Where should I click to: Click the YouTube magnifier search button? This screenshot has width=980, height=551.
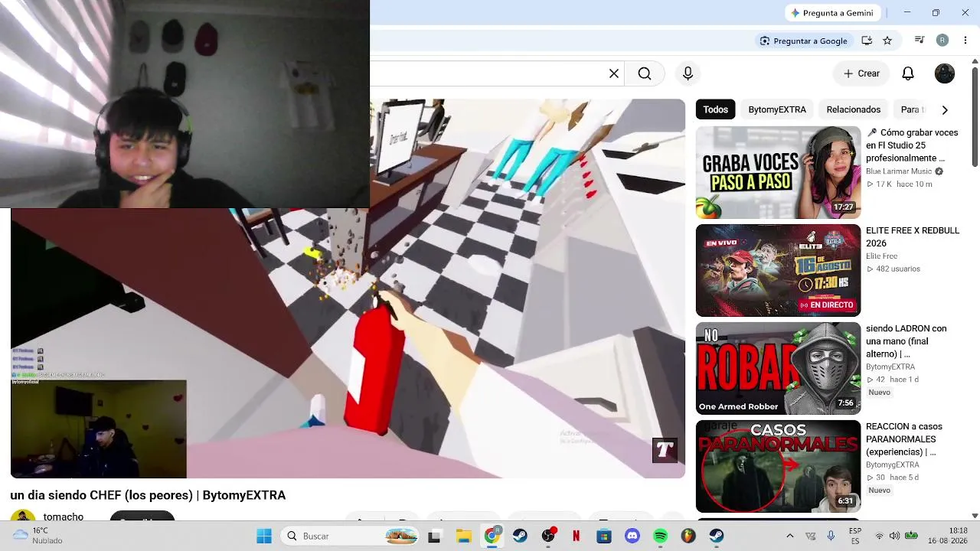[645, 73]
